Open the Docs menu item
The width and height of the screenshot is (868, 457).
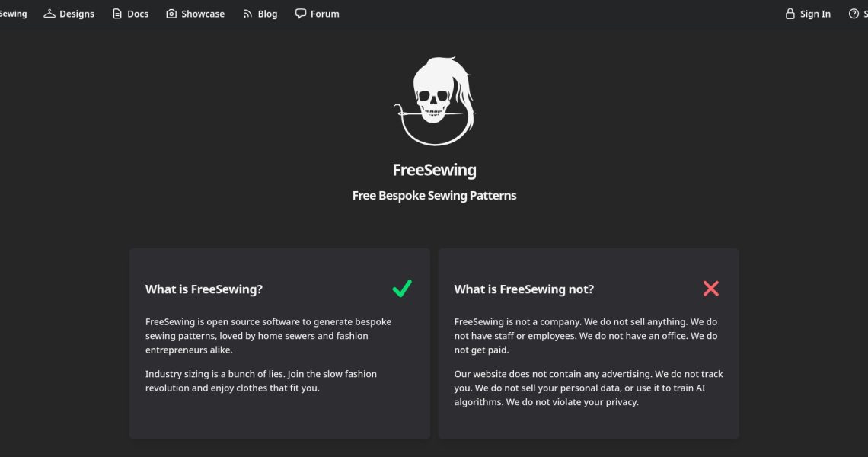click(x=138, y=13)
